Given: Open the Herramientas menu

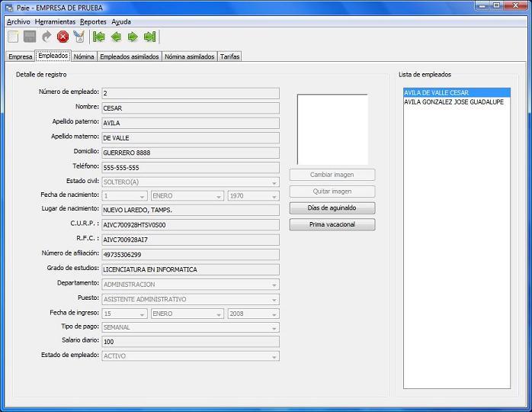Looking at the screenshot, I should (x=55, y=22).
